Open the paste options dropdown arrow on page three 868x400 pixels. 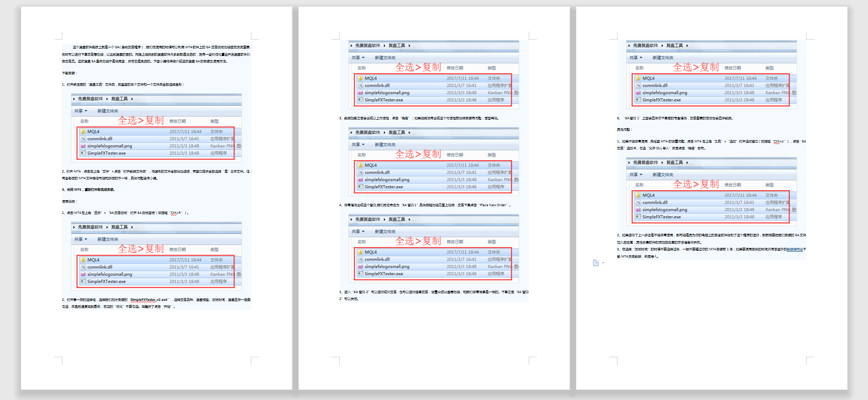(x=603, y=263)
